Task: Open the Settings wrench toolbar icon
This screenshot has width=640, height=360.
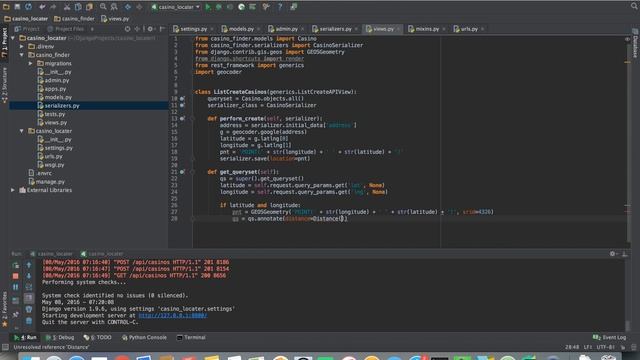Action: [266, 7]
